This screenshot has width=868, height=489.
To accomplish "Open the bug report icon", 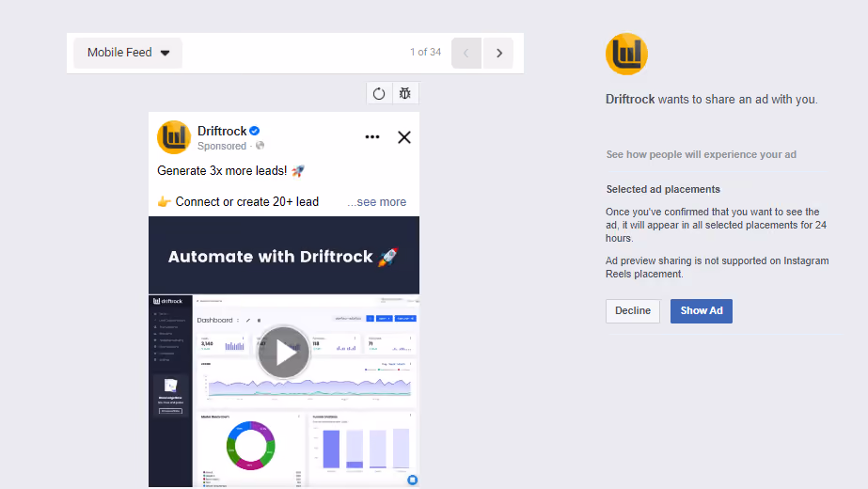I will click(405, 94).
